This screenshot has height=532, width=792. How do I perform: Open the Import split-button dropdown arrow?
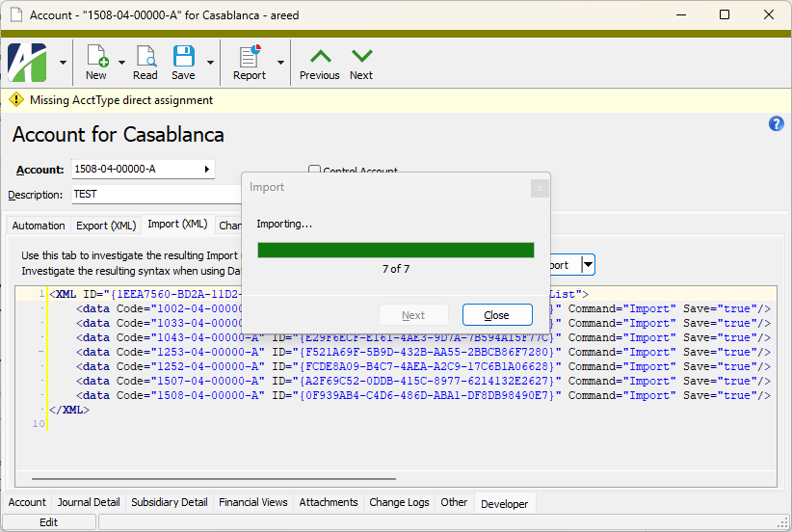pyautogui.click(x=588, y=265)
